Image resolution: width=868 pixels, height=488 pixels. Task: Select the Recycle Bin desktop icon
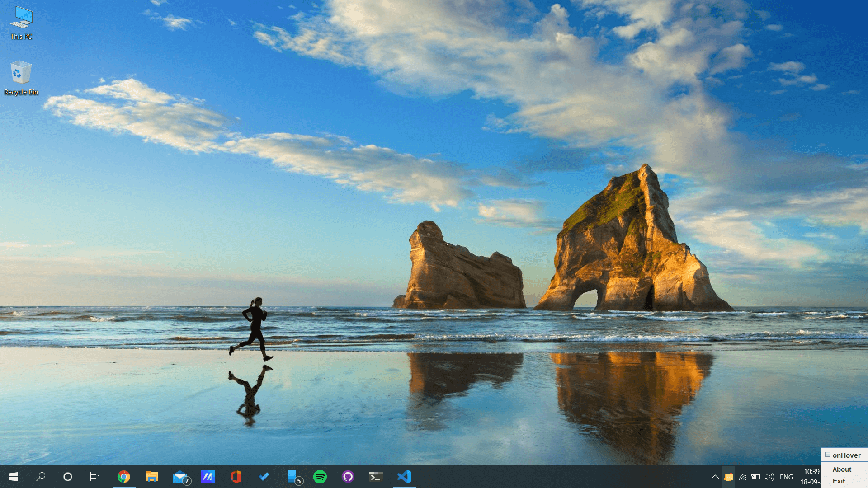click(x=21, y=78)
